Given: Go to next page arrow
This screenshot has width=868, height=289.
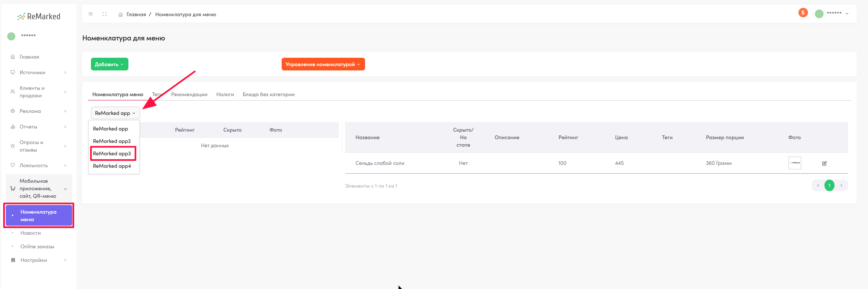Looking at the screenshot, I should [x=841, y=185].
